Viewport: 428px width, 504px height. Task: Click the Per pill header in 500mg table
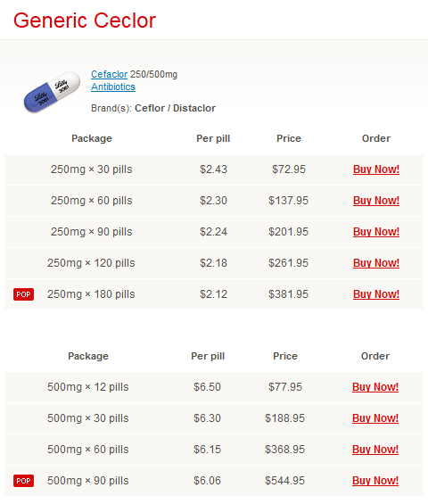[208, 356]
